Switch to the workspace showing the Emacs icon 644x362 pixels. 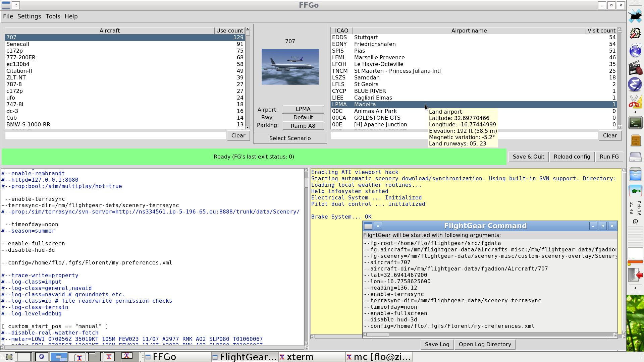point(42,357)
